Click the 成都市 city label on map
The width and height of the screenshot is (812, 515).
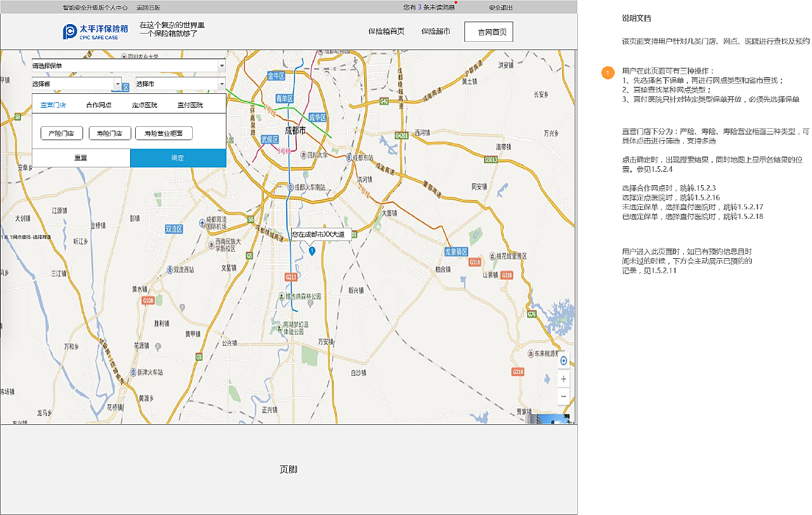coord(294,129)
